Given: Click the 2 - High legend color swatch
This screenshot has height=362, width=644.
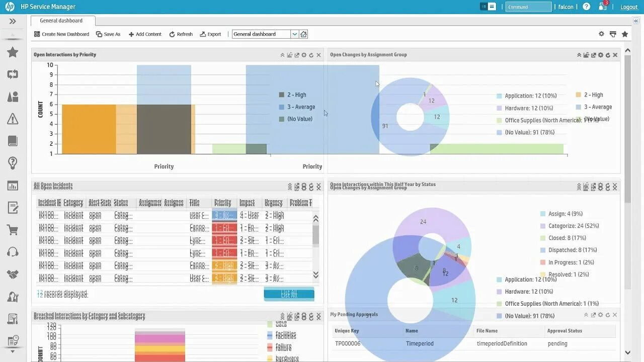Looking at the screenshot, I should (282, 95).
